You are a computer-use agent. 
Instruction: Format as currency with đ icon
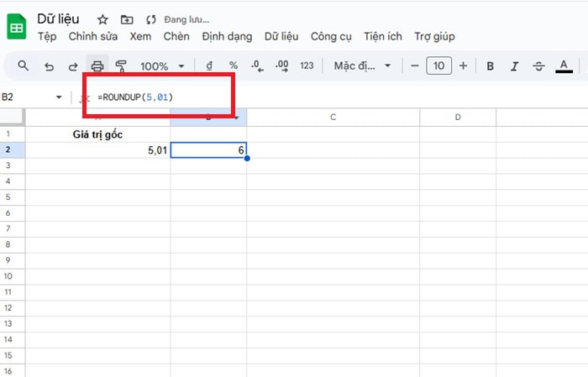[x=209, y=66]
